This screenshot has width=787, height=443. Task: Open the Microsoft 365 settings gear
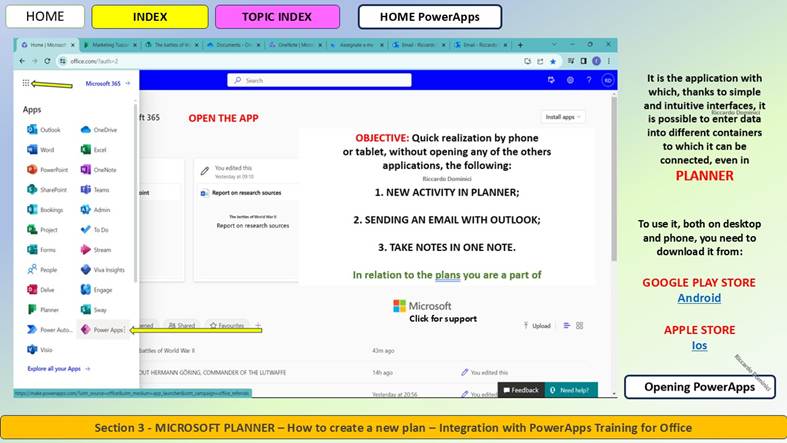(x=570, y=80)
